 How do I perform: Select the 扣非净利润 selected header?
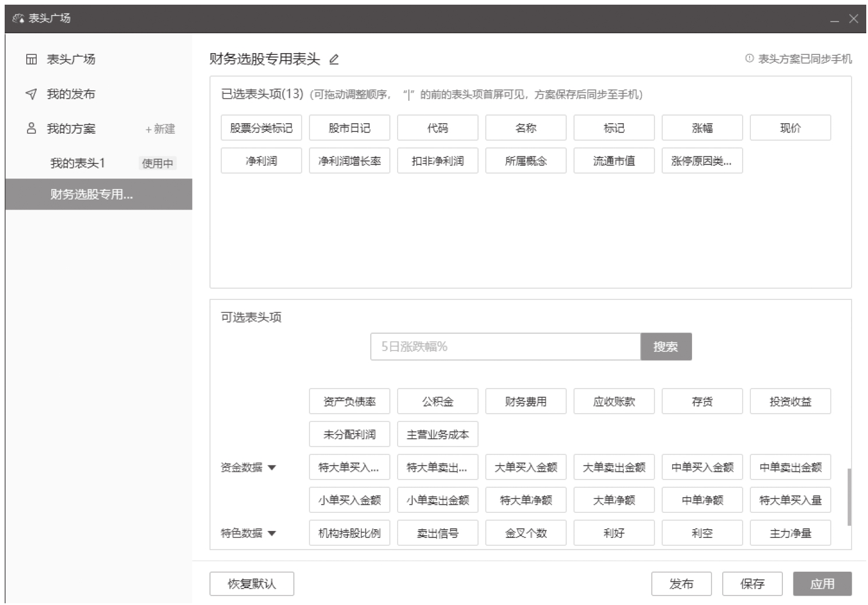pyautogui.click(x=438, y=161)
